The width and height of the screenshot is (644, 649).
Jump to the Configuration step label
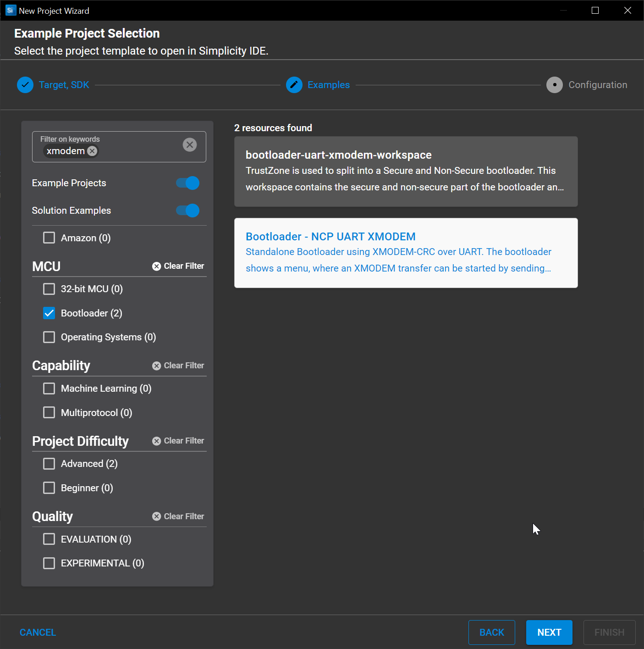598,85
